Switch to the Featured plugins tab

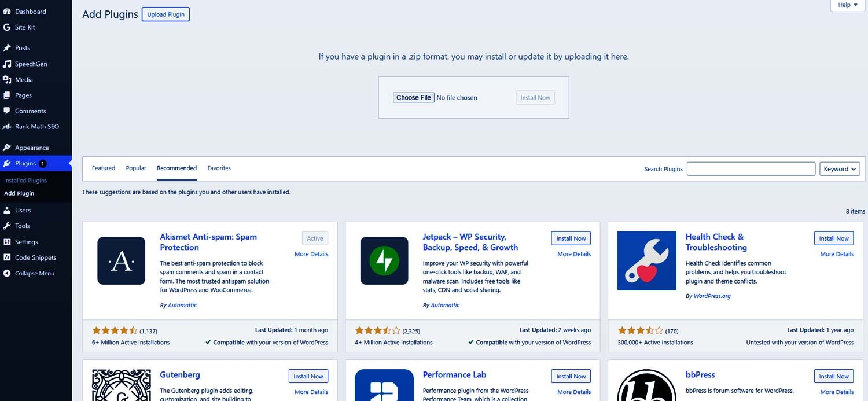103,168
